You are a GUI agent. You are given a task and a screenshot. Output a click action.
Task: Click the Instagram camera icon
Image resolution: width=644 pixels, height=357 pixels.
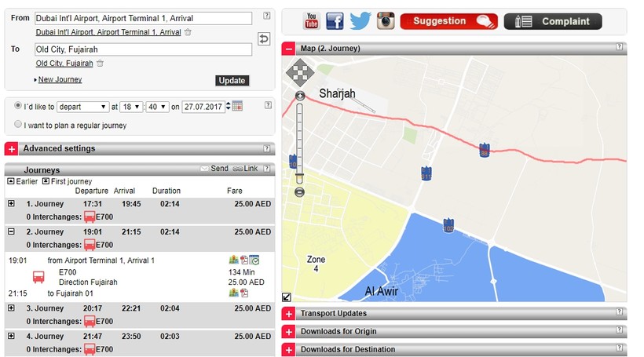pos(385,21)
